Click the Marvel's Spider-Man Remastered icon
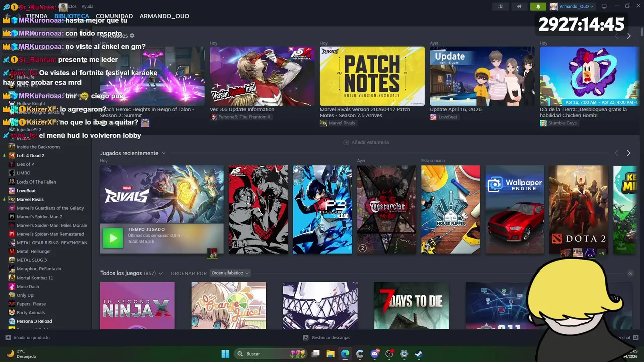The image size is (644, 362). click(12, 234)
